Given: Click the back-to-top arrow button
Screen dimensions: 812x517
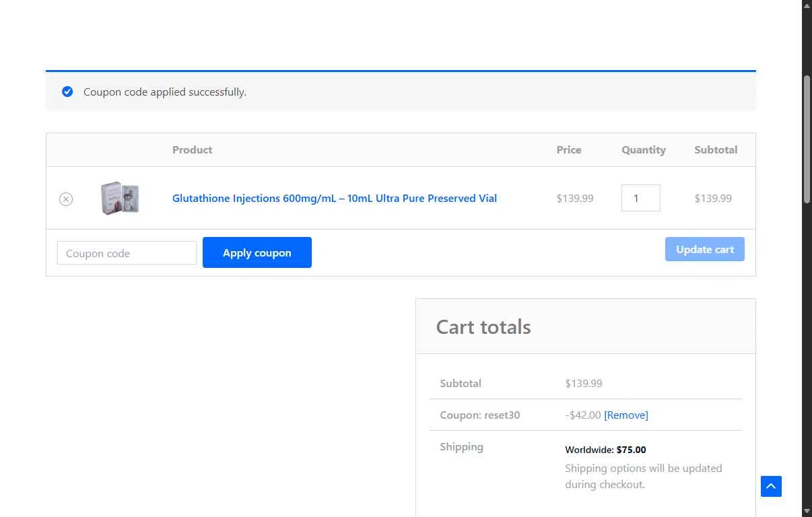Looking at the screenshot, I should tap(771, 486).
